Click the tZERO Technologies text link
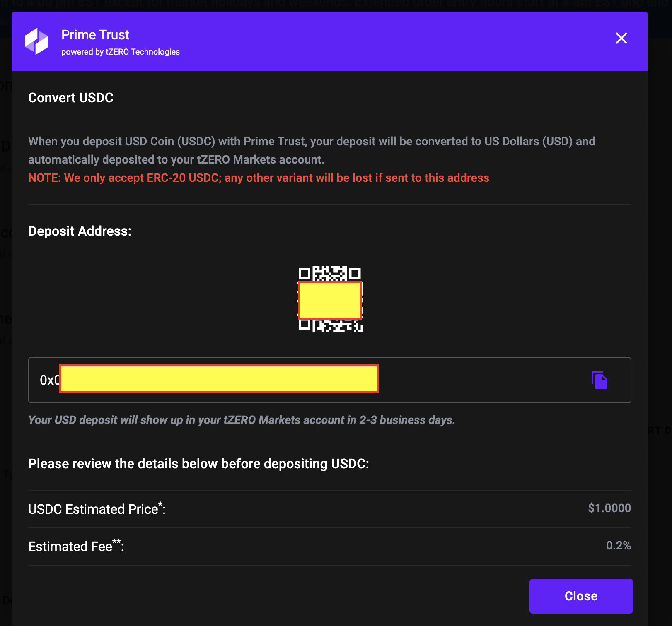Viewport: 672px width, 626px height. pyautogui.click(x=121, y=52)
